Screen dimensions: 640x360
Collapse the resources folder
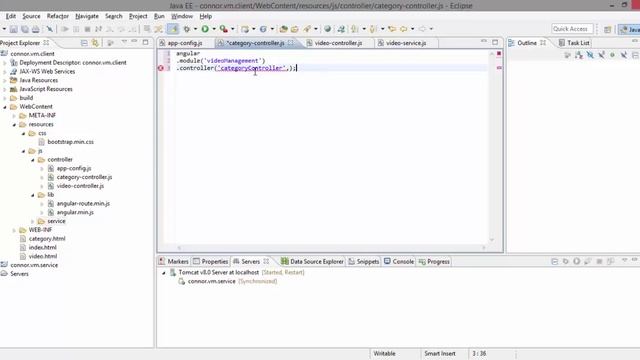pos(14,124)
